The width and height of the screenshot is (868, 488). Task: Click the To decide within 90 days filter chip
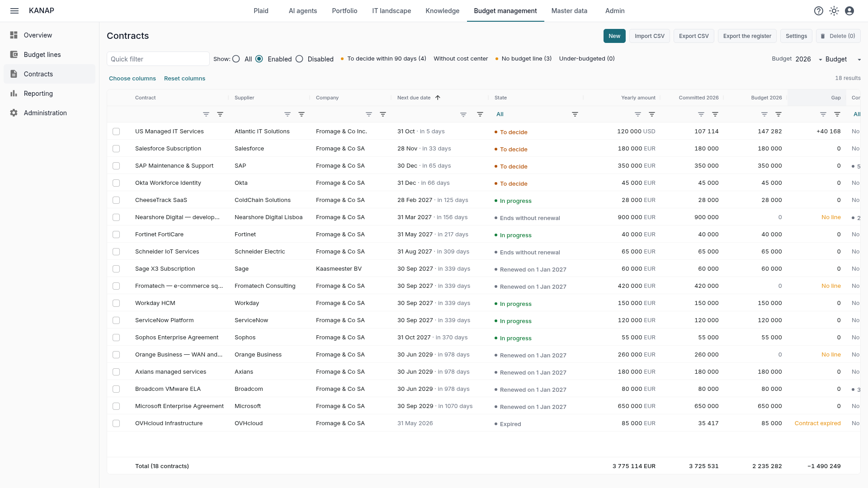383,59
